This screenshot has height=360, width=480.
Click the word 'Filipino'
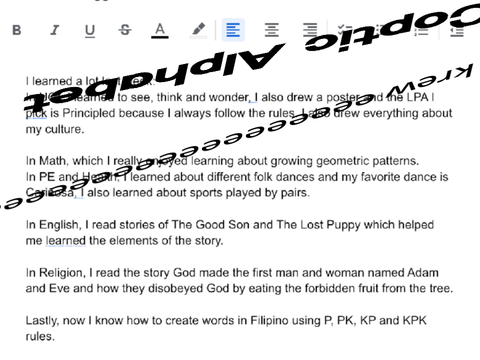(269, 321)
